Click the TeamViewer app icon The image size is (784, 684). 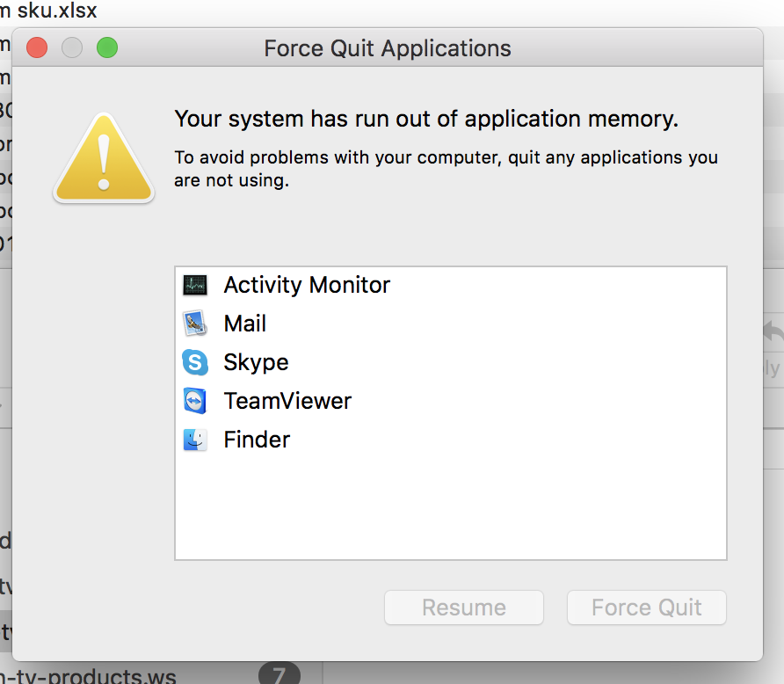click(x=195, y=401)
